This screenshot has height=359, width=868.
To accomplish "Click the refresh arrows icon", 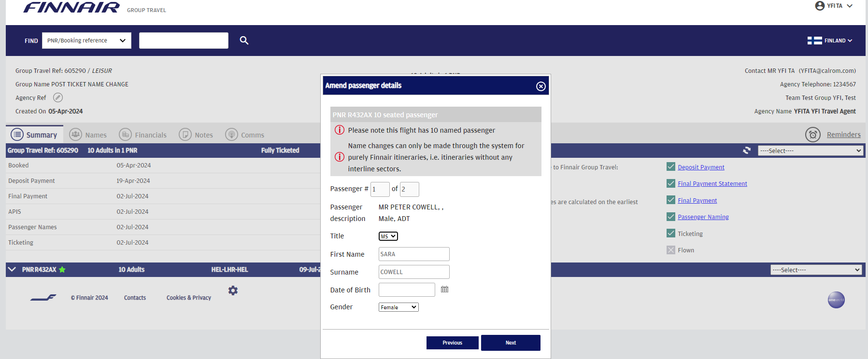I will coord(747,151).
